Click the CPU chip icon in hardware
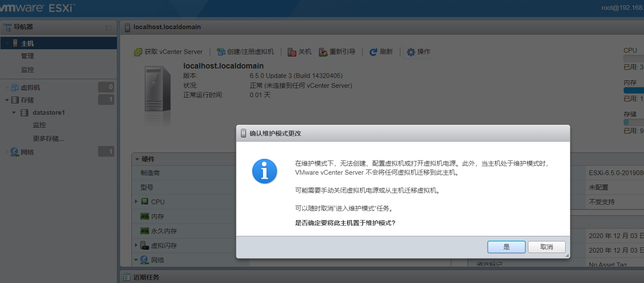The width and height of the screenshot is (644, 283). click(145, 201)
